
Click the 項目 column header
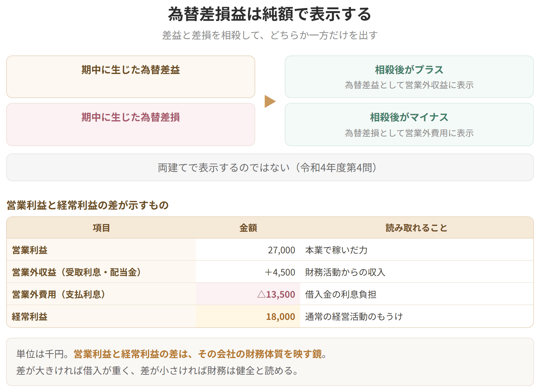101,228
